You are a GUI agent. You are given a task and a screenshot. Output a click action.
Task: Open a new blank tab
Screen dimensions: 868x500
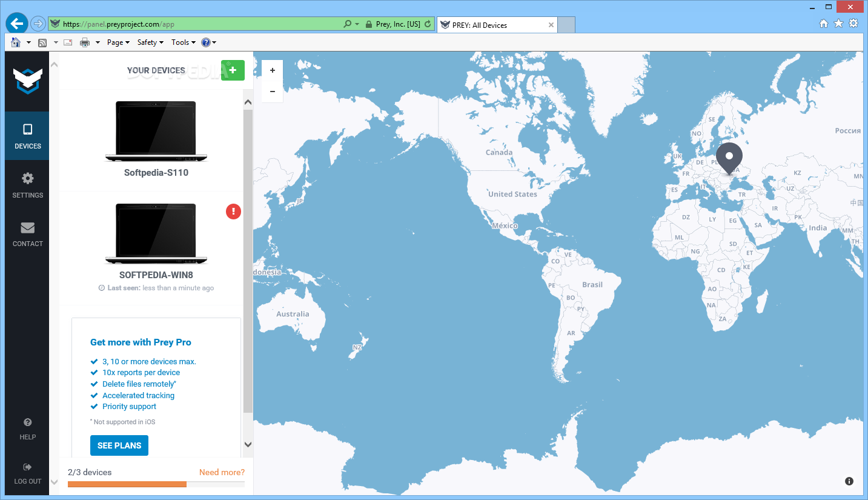pos(566,25)
